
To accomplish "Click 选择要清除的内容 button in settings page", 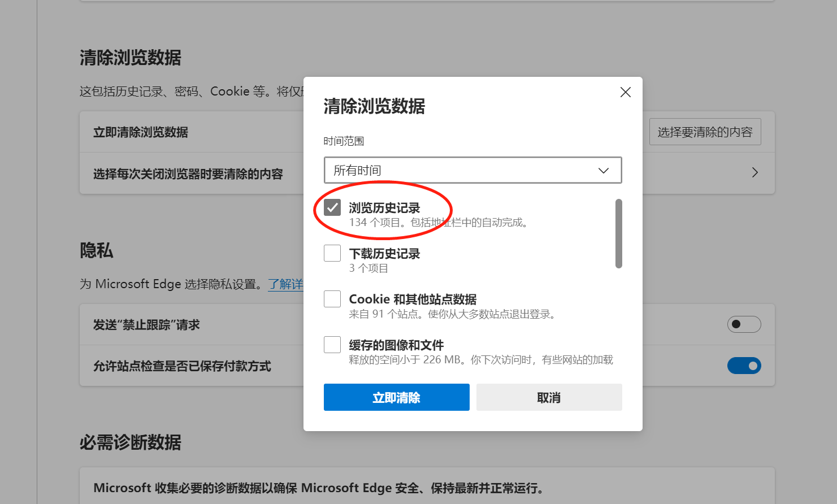I will tap(705, 132).
